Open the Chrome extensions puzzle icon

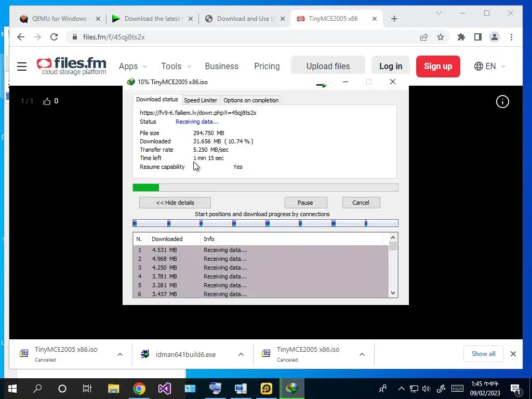[x=461, y=37]
